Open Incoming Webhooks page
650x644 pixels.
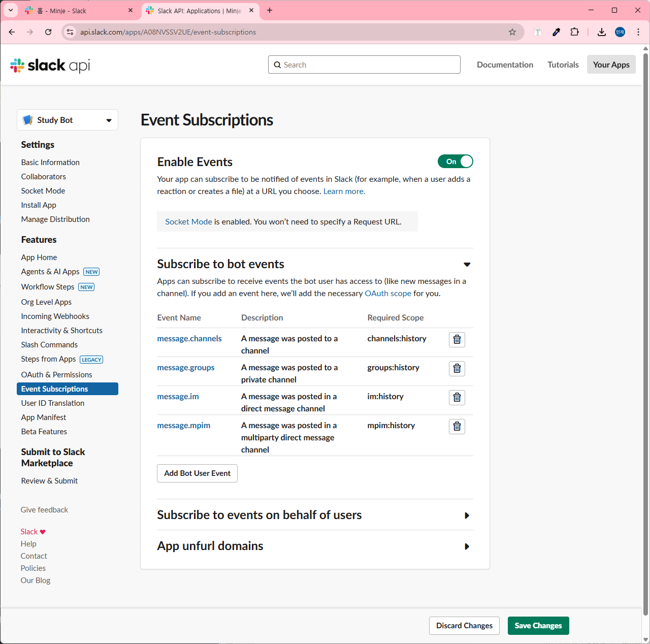click(55, 316)
